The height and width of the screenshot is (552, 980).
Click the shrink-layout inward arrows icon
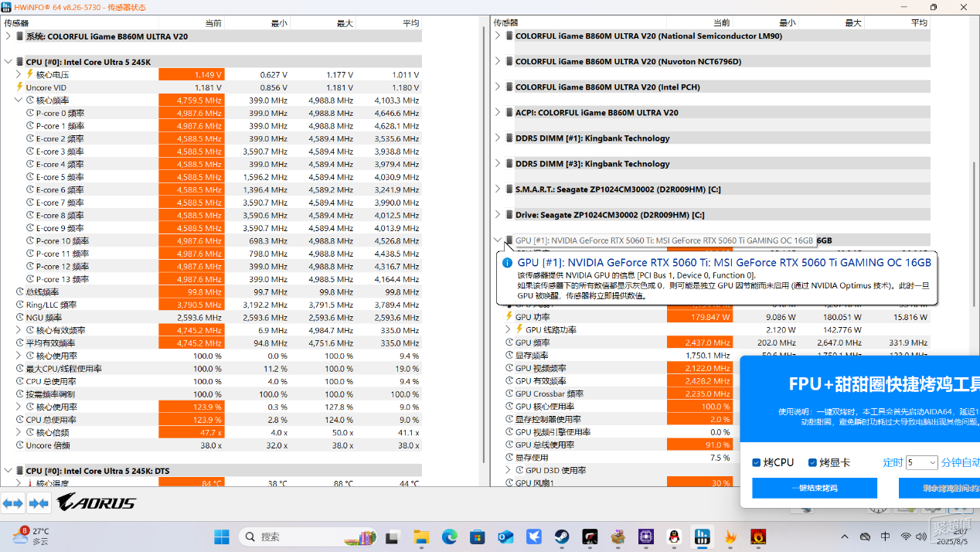click(x=39, y=503)
